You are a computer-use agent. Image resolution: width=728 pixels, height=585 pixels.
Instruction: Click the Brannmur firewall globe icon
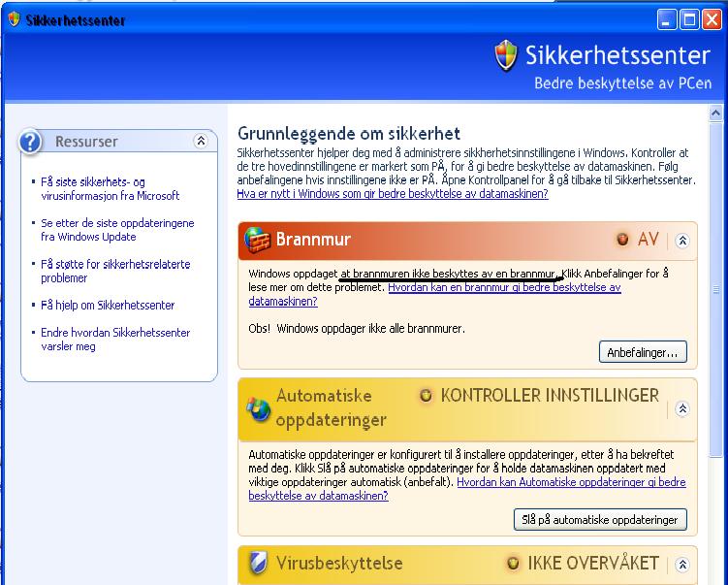[x=258, y=241]
